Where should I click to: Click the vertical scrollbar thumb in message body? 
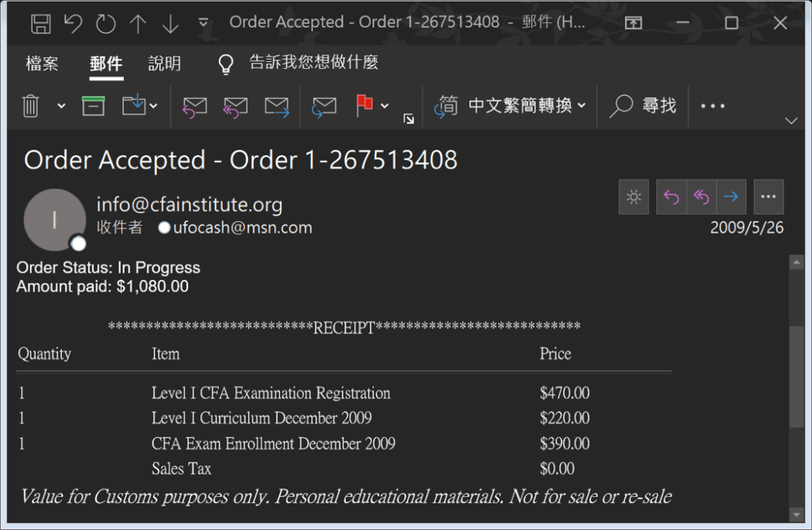(796, 376)
